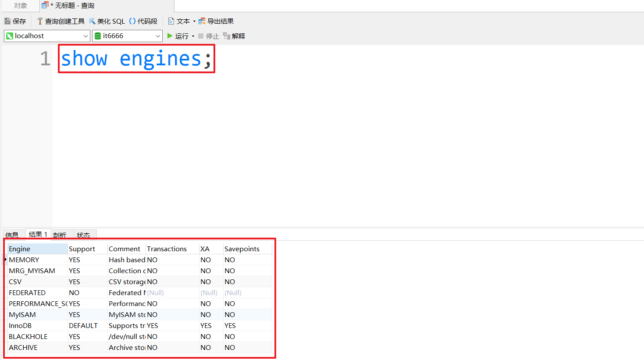Open the Query Builder tool (查询创建工具)
This screenshot has width=644, height=360.
point(60,21)
